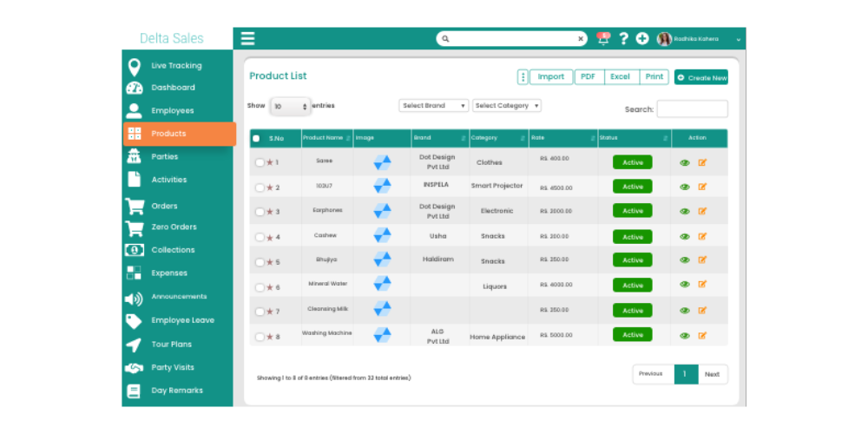Open the hamburger menu in the top bar
The width and height of the screenshot is (868, 434).
tap(247, 38)
